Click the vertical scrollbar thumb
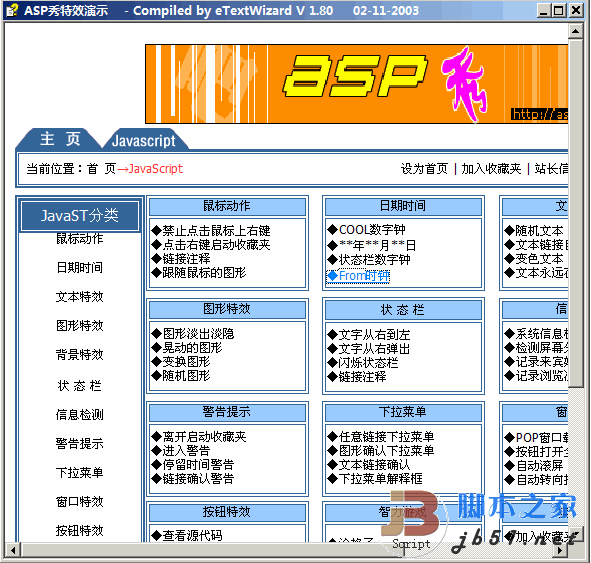Screen dimensions: 591x563 pyautogui.click(x=576, y=213)
